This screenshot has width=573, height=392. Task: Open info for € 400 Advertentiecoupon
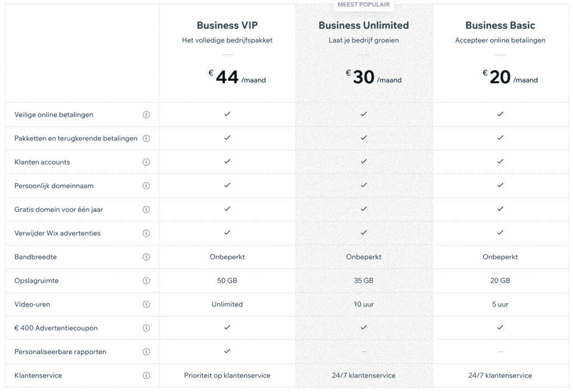(x=146, y=328)
